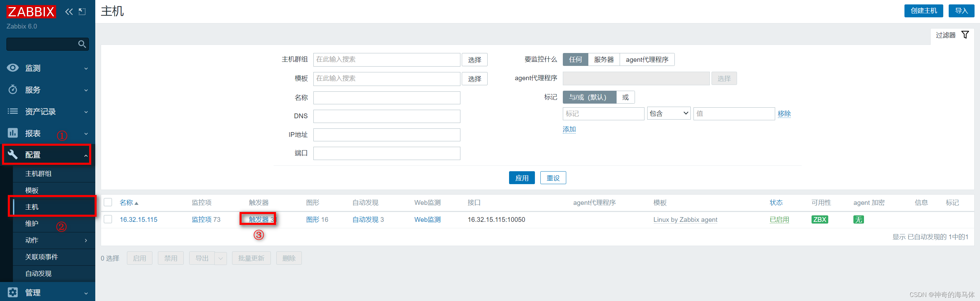Viewport: 980px width, 301px height.
Task: Focus the 名称 input field
Action: (387, 98)
